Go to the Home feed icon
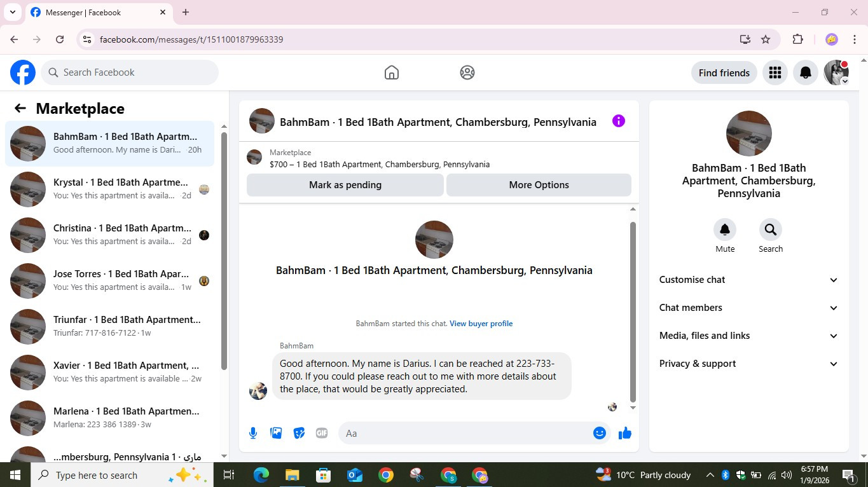This screenshot has width=868, height=487. tap(392, 72)
